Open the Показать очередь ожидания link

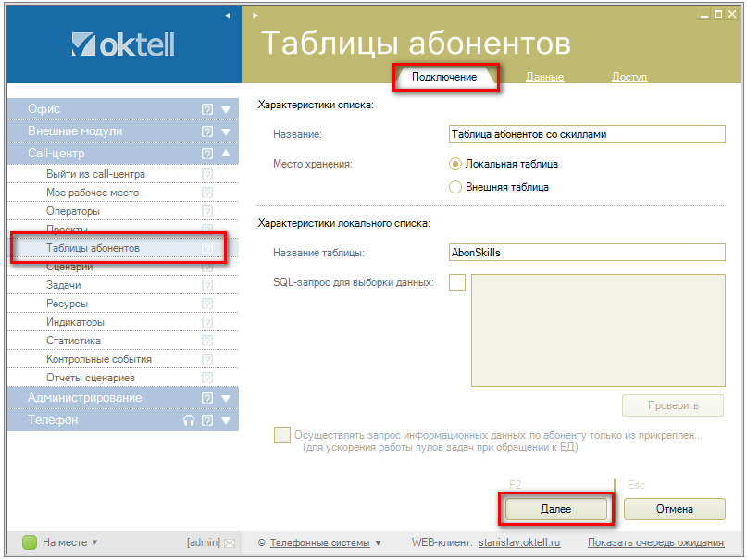[655, 542]
